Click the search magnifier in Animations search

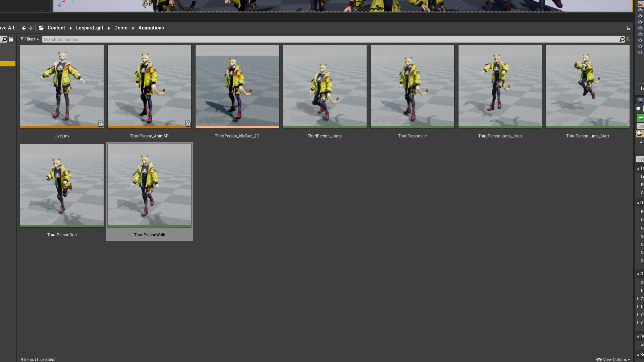tap(622, 40)
